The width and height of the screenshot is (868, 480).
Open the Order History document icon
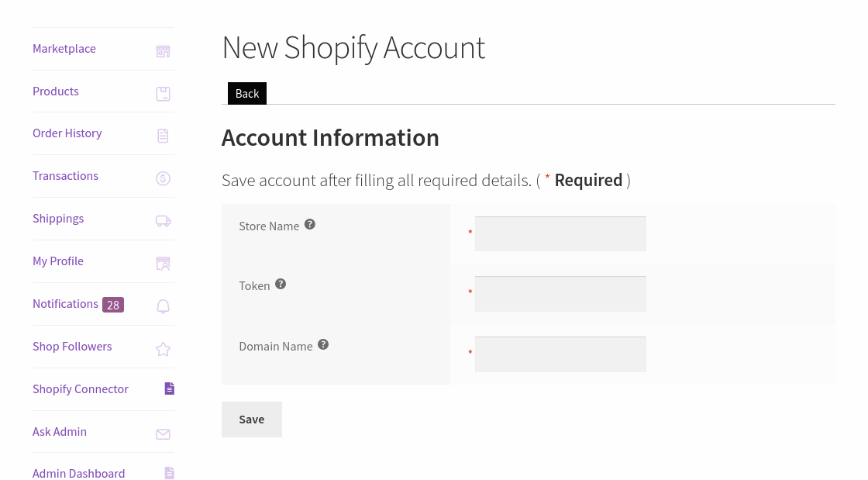click(163, 136)
